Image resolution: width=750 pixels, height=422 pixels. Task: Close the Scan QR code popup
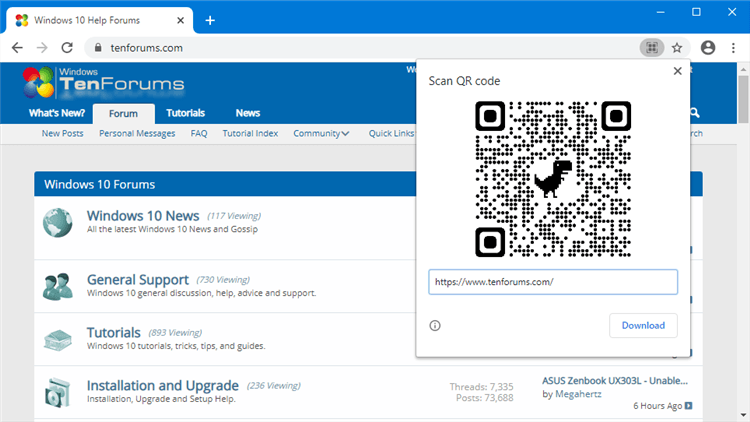point(677,71)
